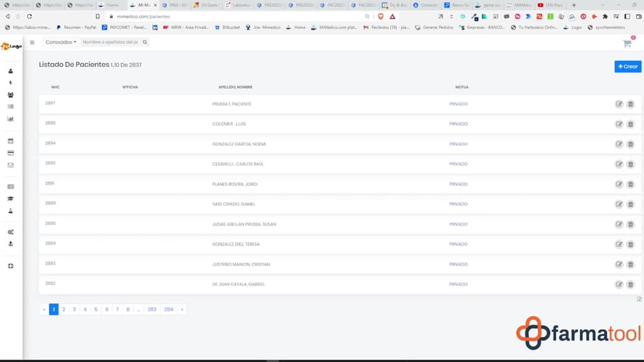Open the single user icon in sidebar
Image resolution: width=644 pixels, height=362 pixels.
tap(11, 71)
